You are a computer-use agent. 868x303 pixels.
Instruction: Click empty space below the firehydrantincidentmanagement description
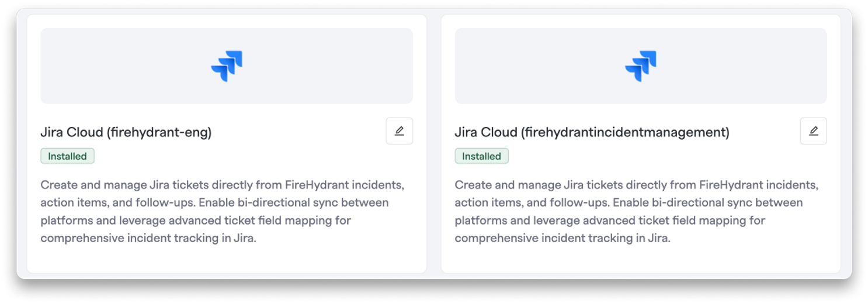pos(641,259)
